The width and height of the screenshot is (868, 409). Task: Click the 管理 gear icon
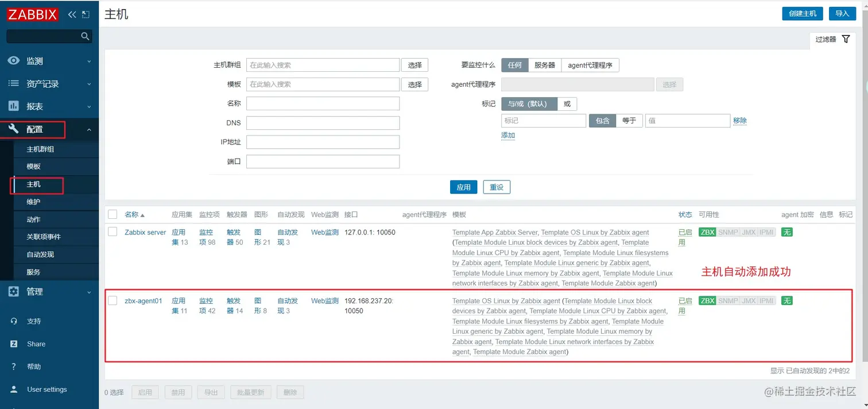[14, 291]
